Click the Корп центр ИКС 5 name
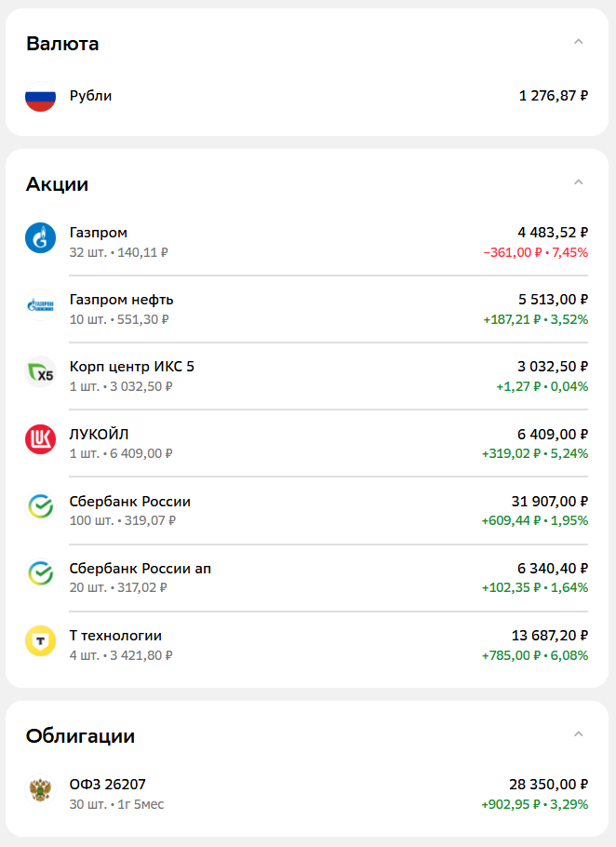Image resolution: width=616 pixels, height=847 pixels. click(x=132, y=367)
